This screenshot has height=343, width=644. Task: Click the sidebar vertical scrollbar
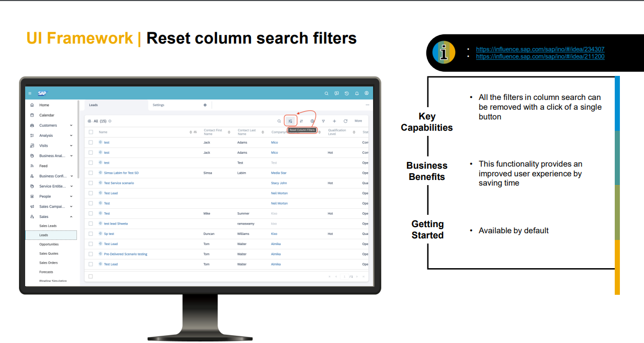click(x=79, y=139)
